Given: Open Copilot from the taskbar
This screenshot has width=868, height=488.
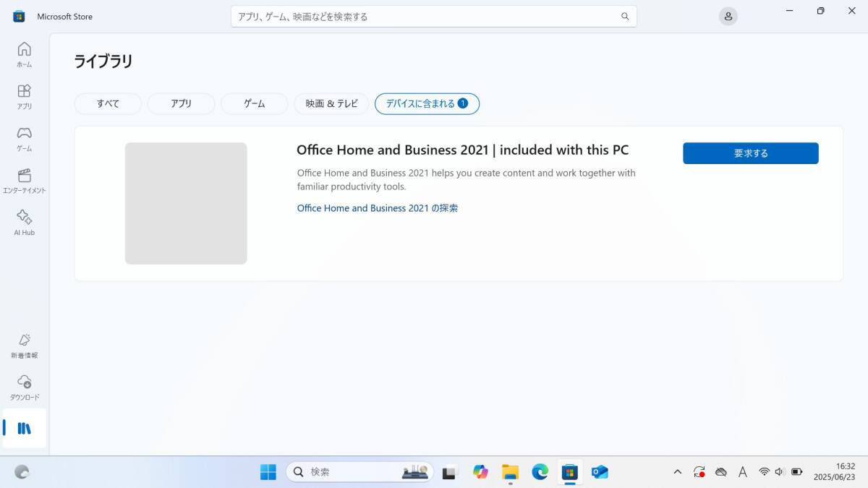Looking at the screenshot, I should point(480,471).
